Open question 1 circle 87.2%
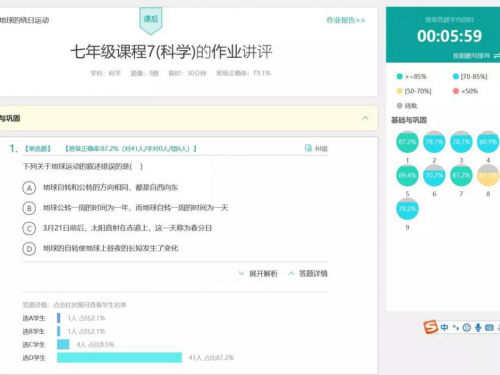The image size is (500, 375). (x=407, y=142)
